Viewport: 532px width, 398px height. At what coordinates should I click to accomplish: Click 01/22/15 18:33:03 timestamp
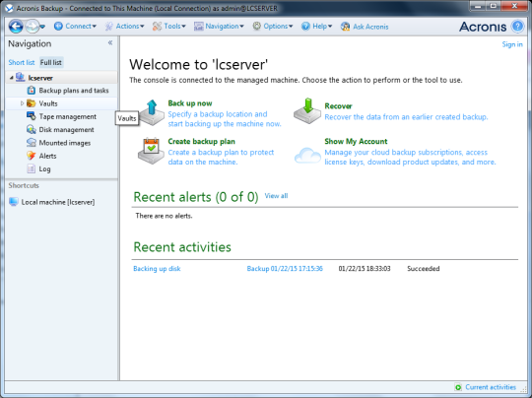point(365,269)
